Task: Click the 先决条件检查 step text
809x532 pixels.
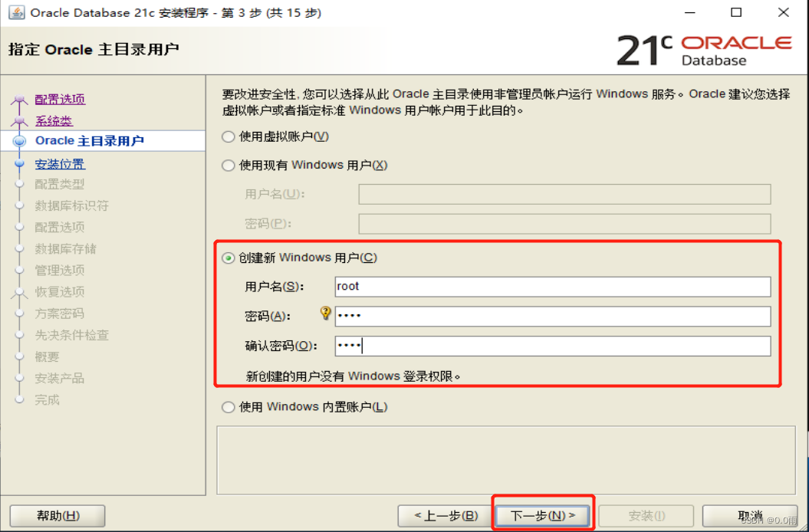Action: pos(72,336)
